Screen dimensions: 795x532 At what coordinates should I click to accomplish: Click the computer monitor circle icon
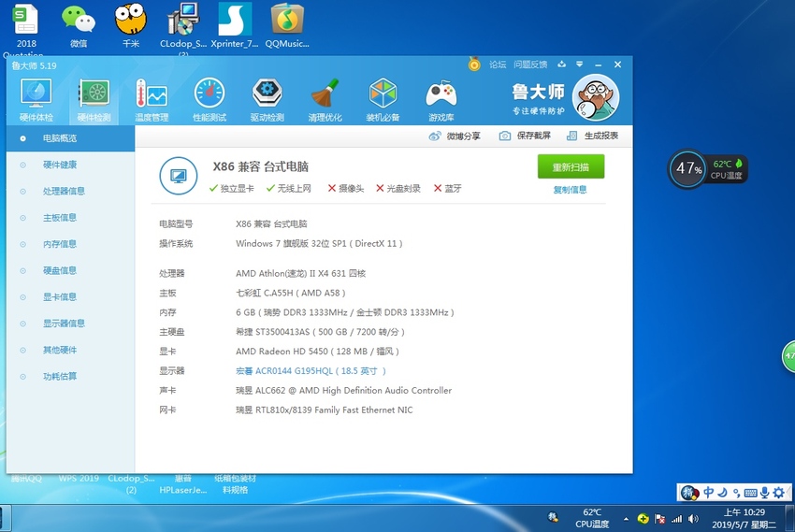pos(178,176)
